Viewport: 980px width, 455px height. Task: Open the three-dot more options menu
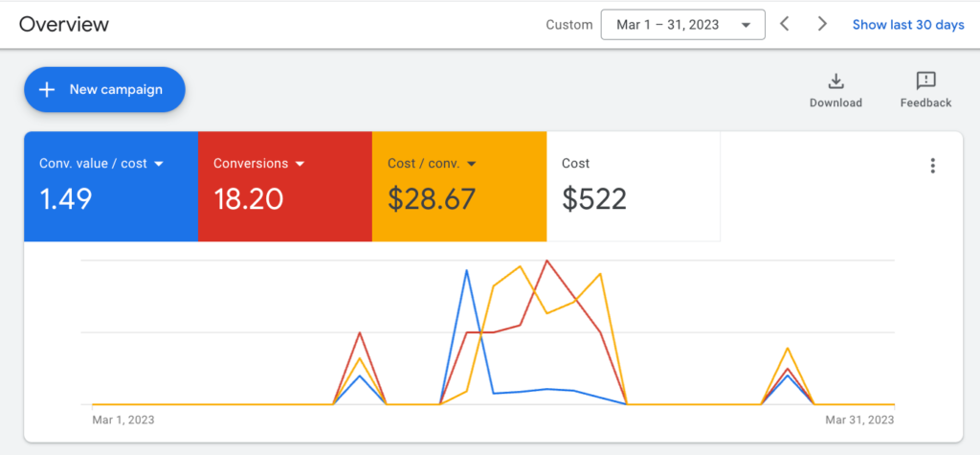point(932,166)
